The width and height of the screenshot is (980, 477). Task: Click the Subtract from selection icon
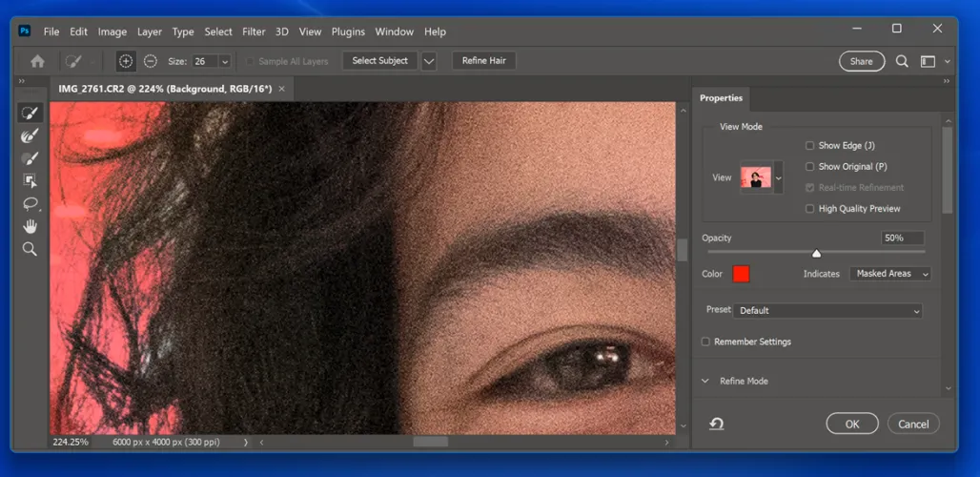point(151,61)
